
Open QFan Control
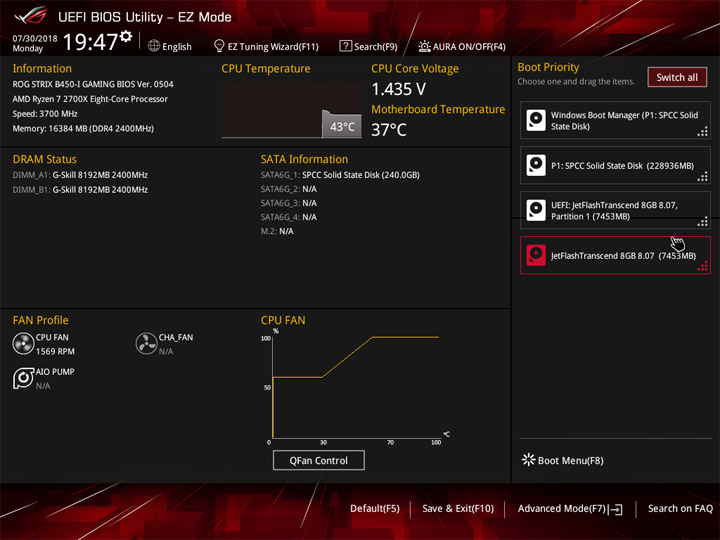pos(319,460)
